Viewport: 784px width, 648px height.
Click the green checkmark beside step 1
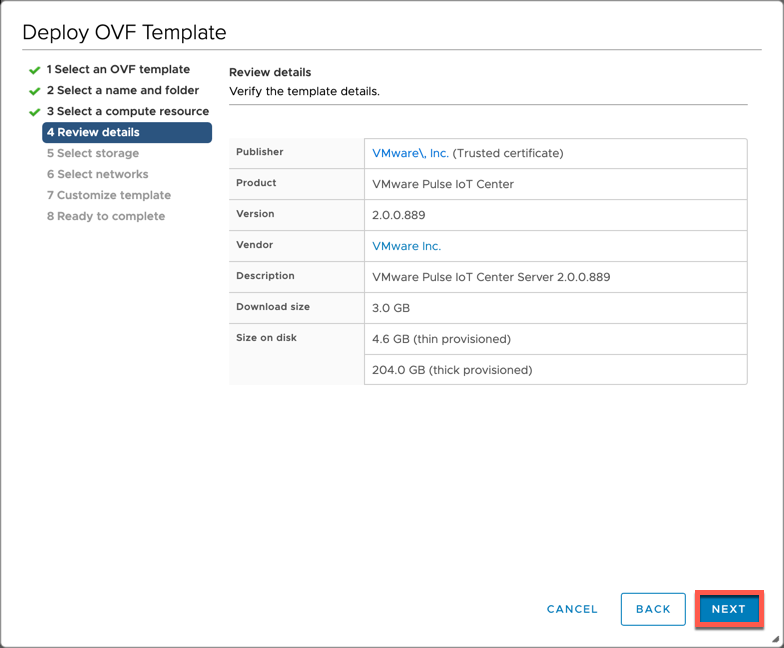tap(34, 70)
